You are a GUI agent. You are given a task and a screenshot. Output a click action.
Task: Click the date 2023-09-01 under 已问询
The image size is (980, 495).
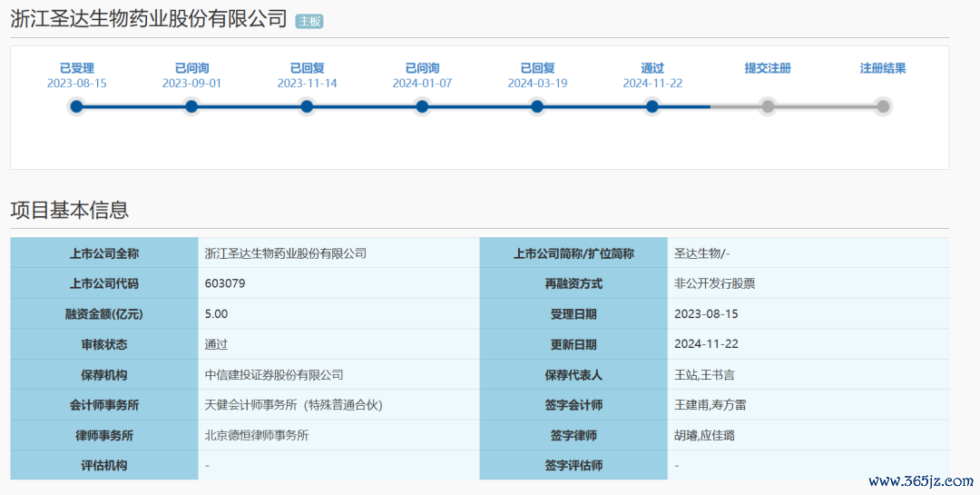(x=191, y=84)
